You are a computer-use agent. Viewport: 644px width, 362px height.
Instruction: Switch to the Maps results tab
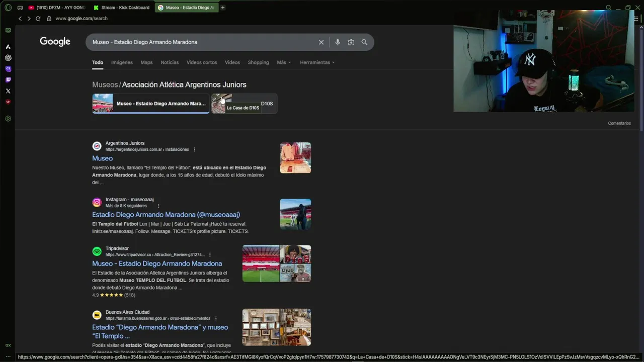146,62
